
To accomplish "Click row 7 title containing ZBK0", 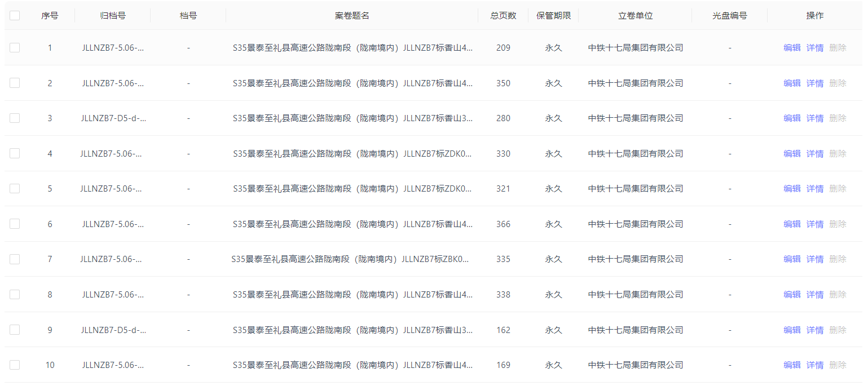I will click(350, 259).
